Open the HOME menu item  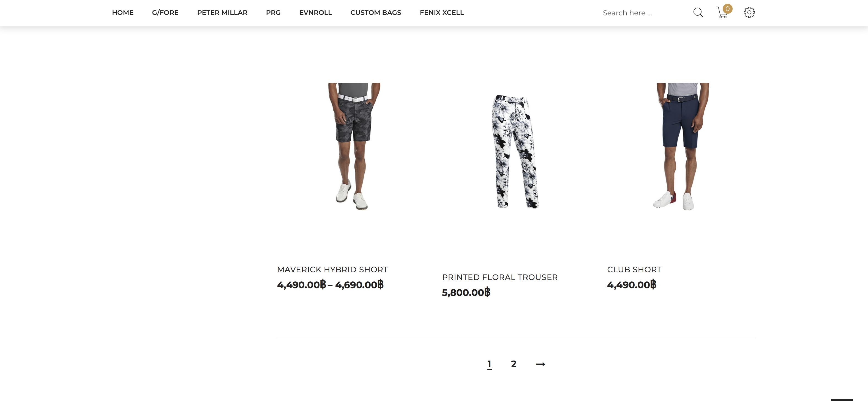(123, 13)
